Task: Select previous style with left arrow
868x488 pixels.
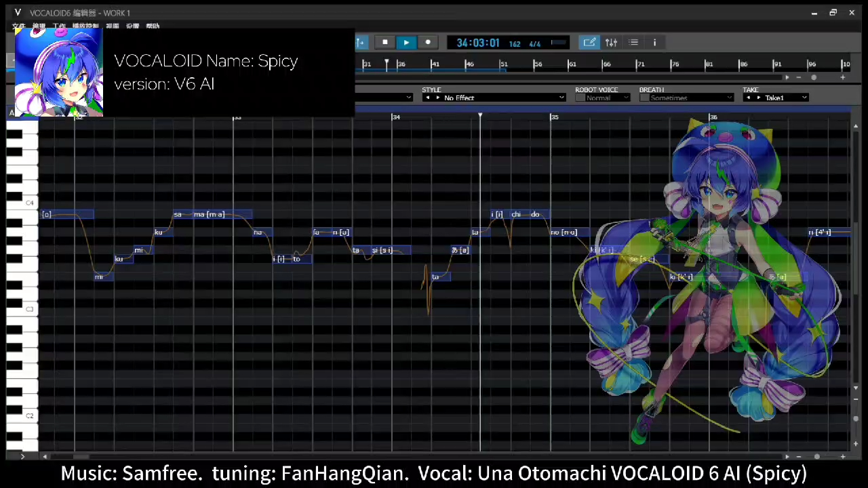Action: 428,98
